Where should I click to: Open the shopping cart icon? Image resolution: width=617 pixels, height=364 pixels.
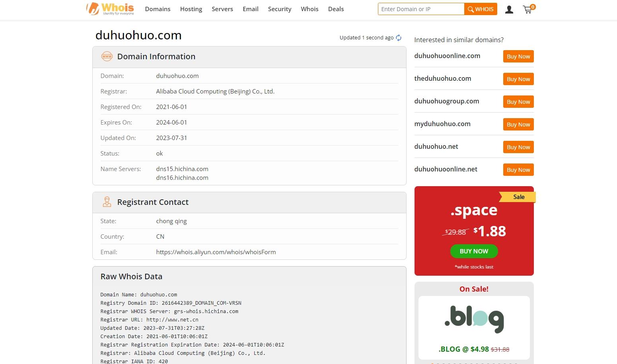click(x=529, y=9)
